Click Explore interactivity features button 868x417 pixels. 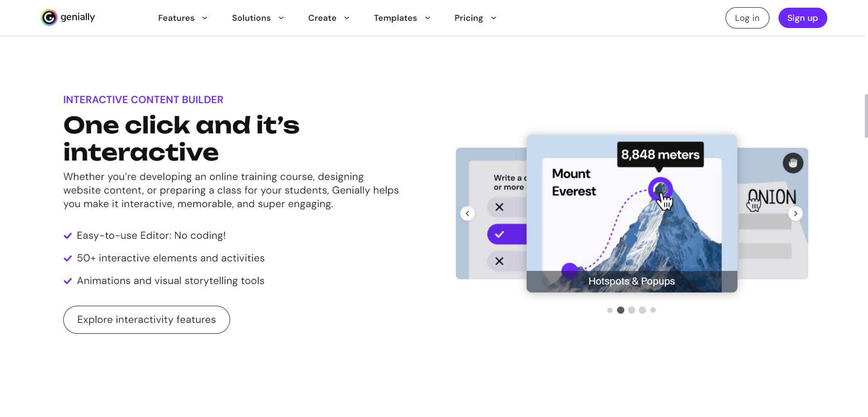click(x=146, y=320)
